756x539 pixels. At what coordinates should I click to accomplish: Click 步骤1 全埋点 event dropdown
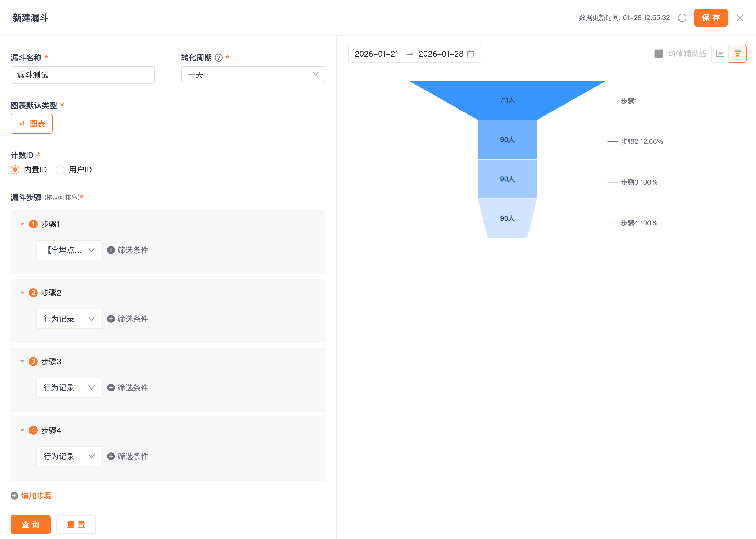(69, 250)
